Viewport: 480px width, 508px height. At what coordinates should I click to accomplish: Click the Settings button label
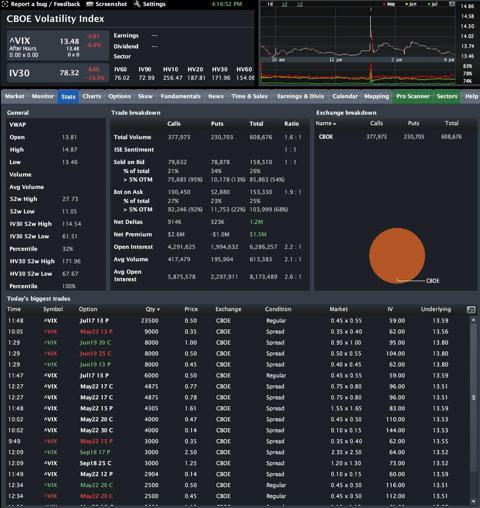[x=154, y=4]
